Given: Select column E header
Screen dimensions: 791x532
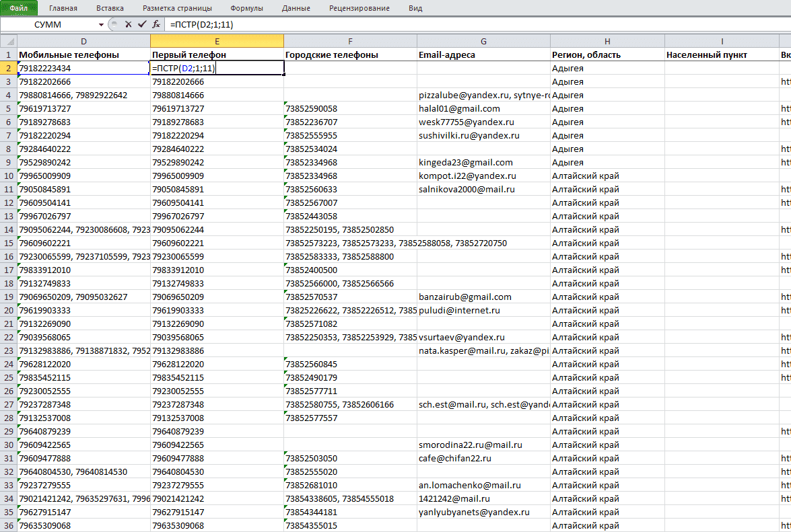Looking at the screenshot, I should (217, 41).
